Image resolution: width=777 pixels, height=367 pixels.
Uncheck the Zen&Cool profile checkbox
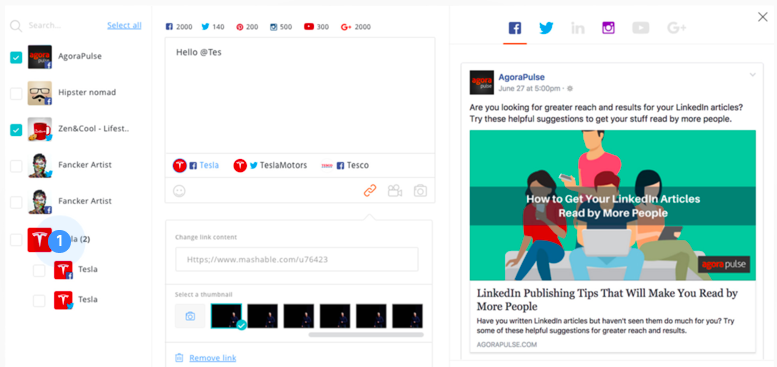[x=16, y=130]
